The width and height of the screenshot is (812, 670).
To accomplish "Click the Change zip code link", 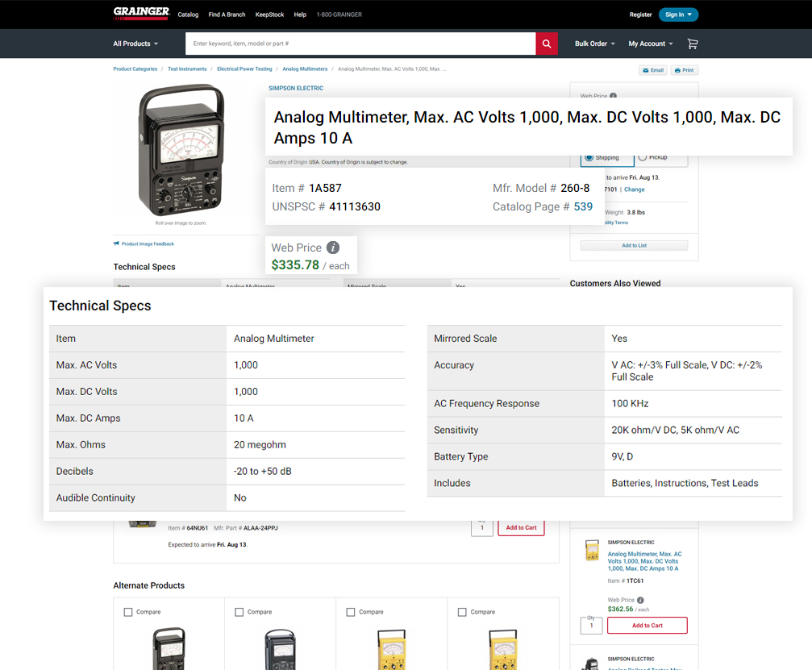I will pos(635,189).
